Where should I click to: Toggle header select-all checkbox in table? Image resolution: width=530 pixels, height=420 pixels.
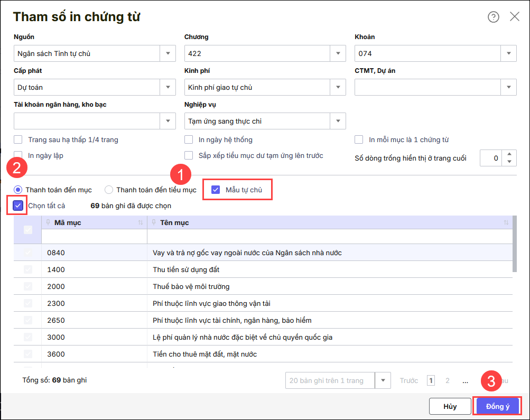[28, 230]
